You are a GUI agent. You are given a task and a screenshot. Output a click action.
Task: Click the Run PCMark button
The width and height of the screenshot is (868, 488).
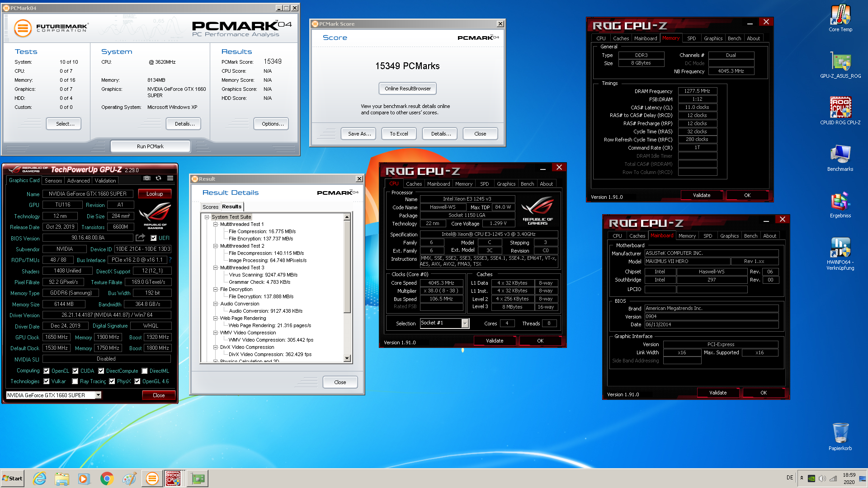150,146
